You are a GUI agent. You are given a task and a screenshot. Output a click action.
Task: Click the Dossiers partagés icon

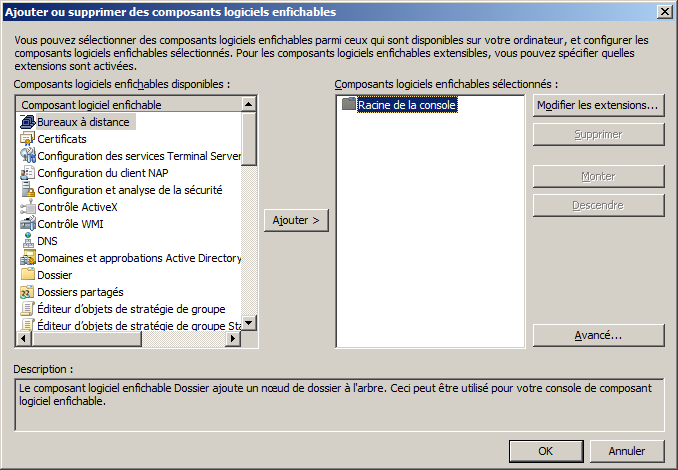28,292
